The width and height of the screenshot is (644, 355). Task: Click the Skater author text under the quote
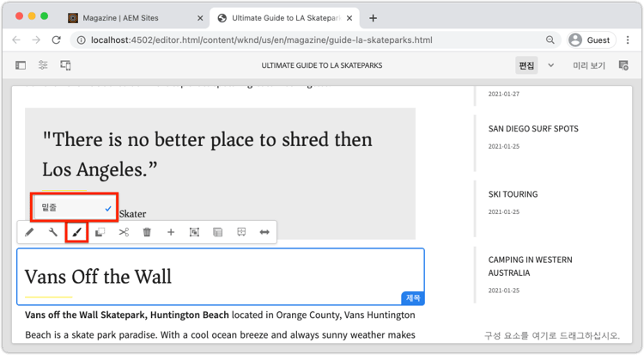click(132, 214)
